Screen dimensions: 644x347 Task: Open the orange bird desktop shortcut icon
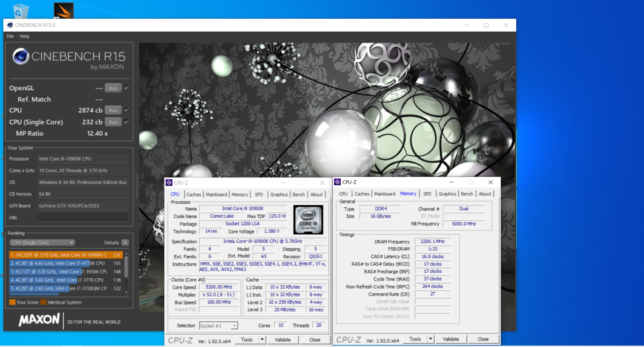click(x=64, y=10)
